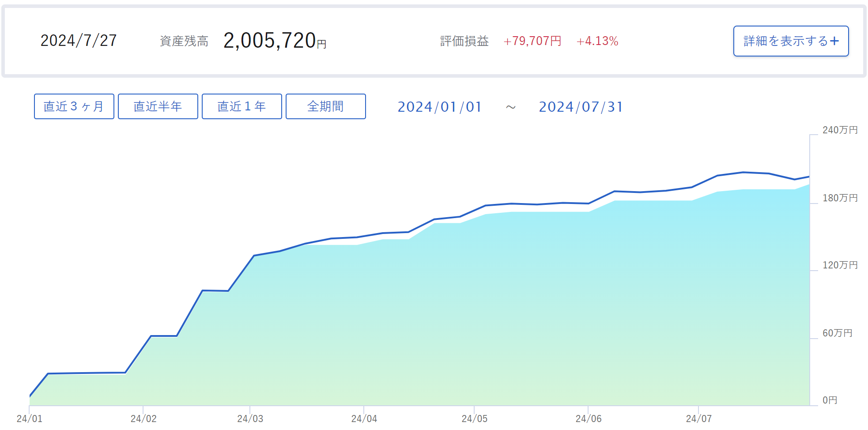Click the 180万円 axis label
Image resolution: width=868 pixels, height=430 pixels.
pyautogui.click(x=840, y=198)
